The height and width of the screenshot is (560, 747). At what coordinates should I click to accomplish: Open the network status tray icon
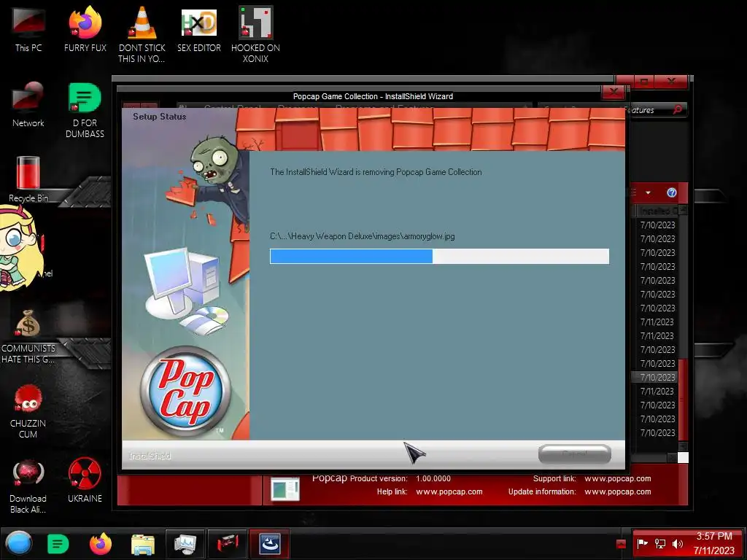point(659,543)
